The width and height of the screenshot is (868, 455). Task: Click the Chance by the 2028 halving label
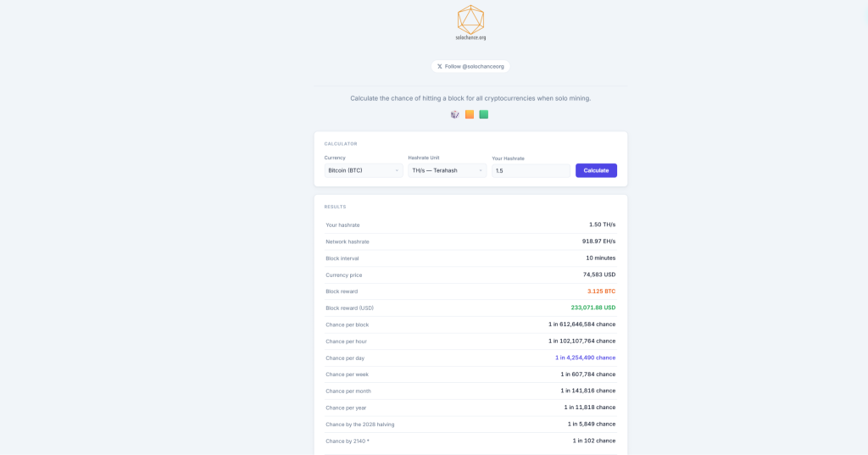(x=360, y=424)
